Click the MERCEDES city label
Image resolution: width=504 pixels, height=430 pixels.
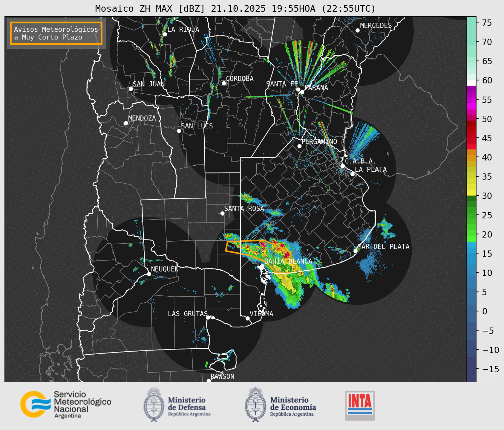click(x=376, y=25)
